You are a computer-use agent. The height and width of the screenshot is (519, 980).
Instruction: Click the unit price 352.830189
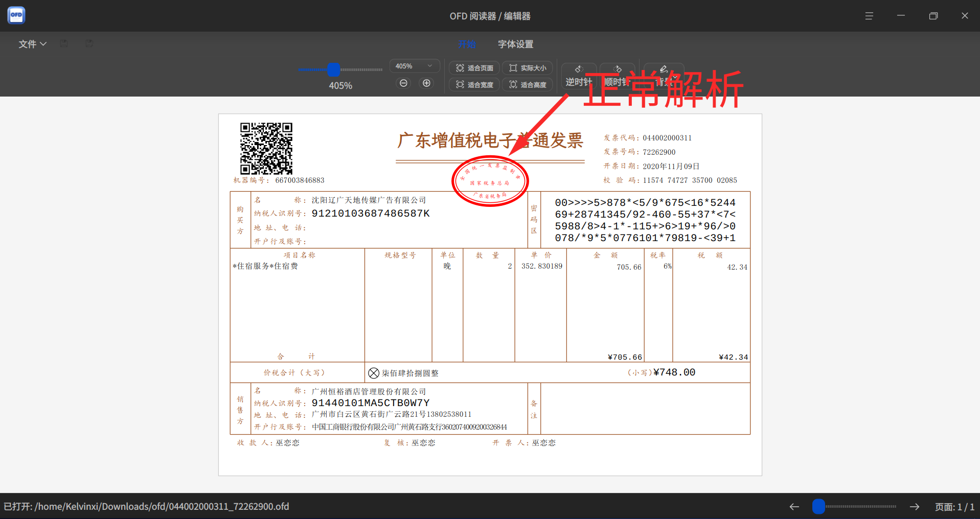tap(542, 266)
